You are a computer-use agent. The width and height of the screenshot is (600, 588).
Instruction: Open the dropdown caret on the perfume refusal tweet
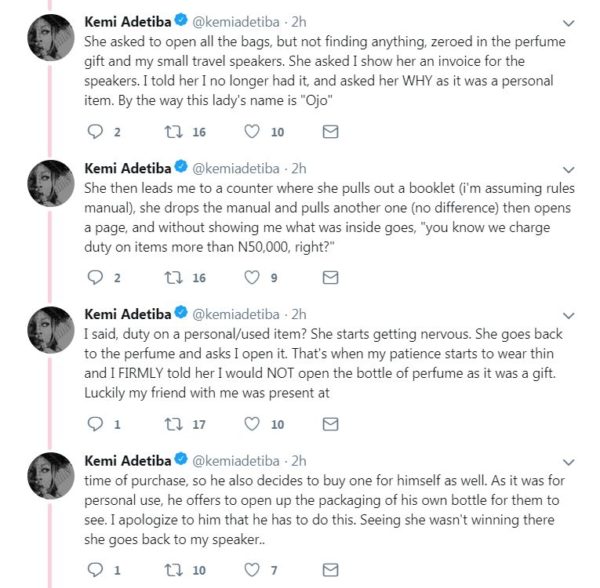coord(569,316)
